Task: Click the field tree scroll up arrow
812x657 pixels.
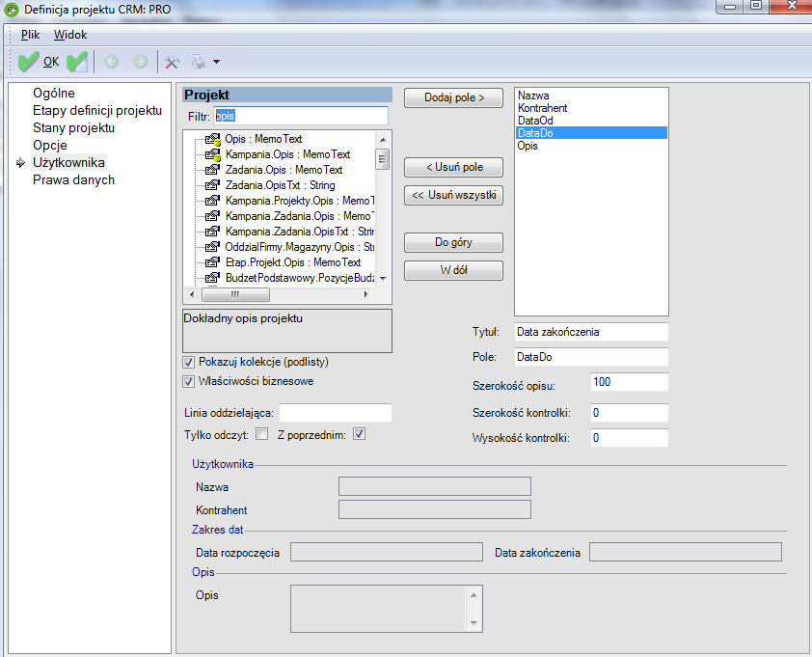Action: [383, 140]
